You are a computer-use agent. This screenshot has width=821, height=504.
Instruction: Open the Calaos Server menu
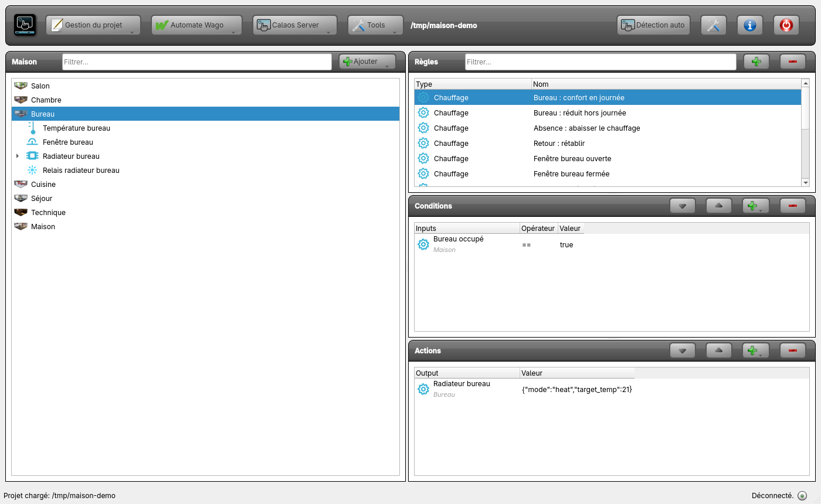[x=295, y=25]
